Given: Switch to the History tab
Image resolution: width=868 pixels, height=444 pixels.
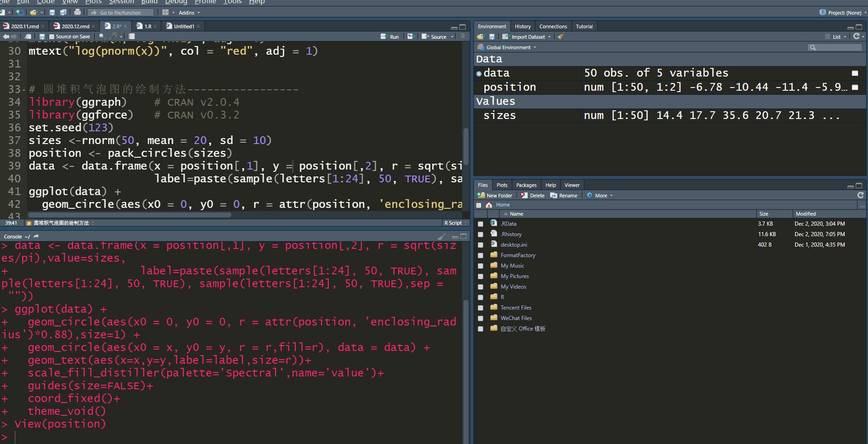Looking at the screenshot, I should click(x=522, y=26).
